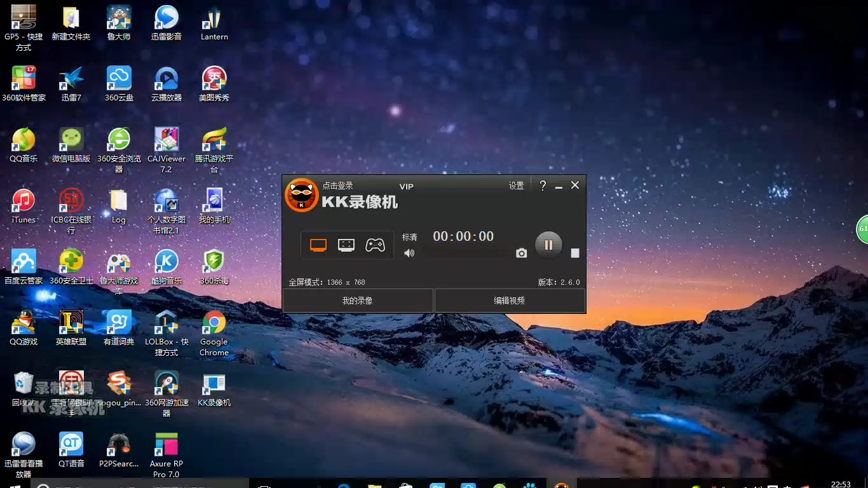The height and width of the screenshot is (488, 868).
Task: Select the 鲁大师游戏库 desktop icon
Action: (x=119, y=272)
